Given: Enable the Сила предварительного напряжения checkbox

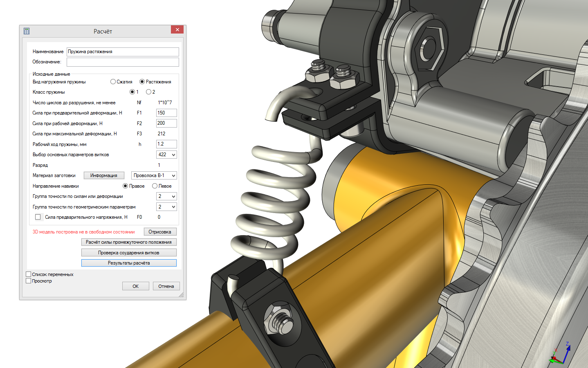Looking at the screenshot, I should (x=38, y=217).
